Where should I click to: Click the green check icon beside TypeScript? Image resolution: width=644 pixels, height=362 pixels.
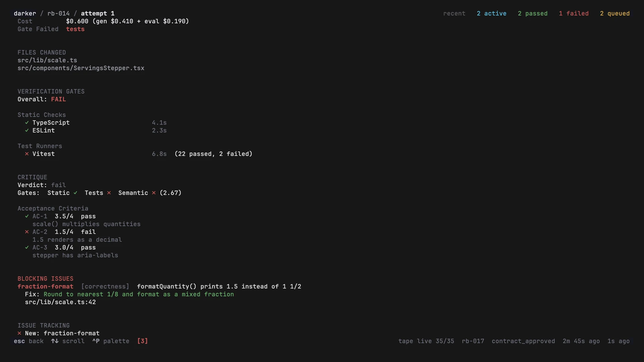27,123
